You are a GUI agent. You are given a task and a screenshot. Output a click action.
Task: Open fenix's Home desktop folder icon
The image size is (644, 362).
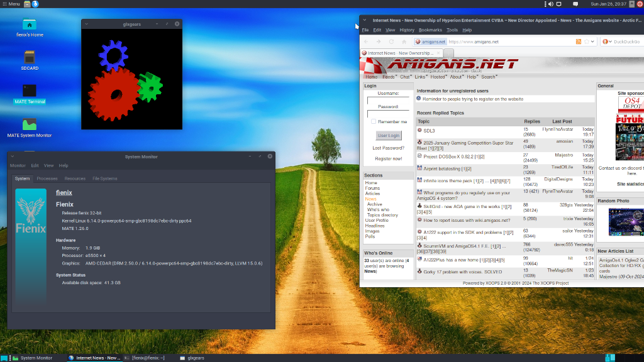[29, 25]
